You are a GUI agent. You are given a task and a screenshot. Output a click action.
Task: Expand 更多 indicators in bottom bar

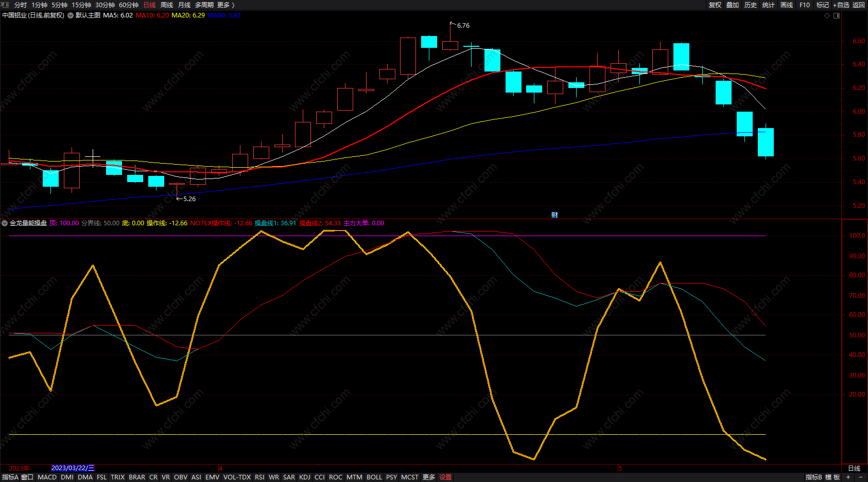tap(429, 477)
